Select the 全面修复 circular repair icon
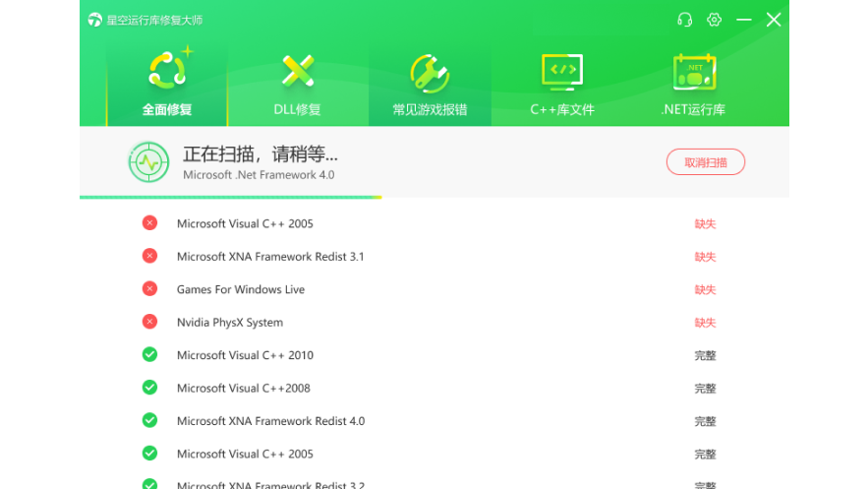This screenshot has height=489, width=868. pos(168,70)
